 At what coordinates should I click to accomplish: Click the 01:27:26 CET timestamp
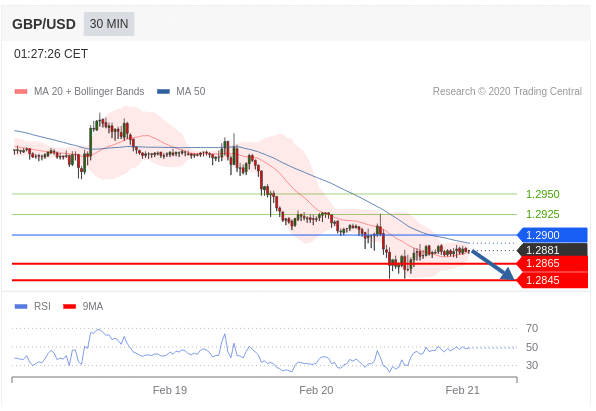pyautogui.click(x=51, y=54)
